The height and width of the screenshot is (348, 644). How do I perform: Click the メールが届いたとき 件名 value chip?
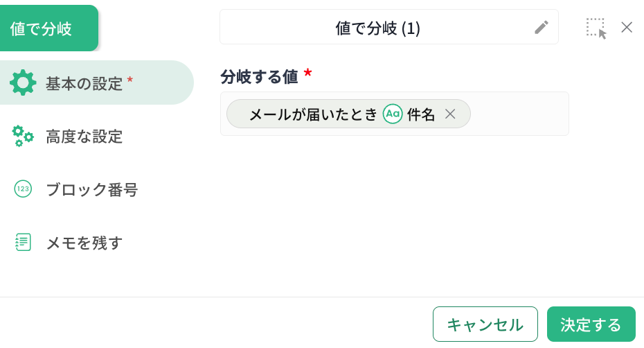[x=348, y=114]
